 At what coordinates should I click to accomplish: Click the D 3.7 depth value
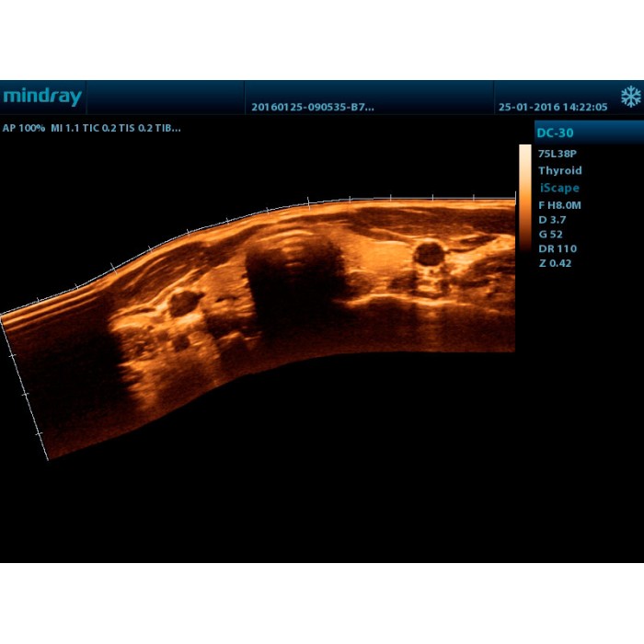click(x=552, y=220)
